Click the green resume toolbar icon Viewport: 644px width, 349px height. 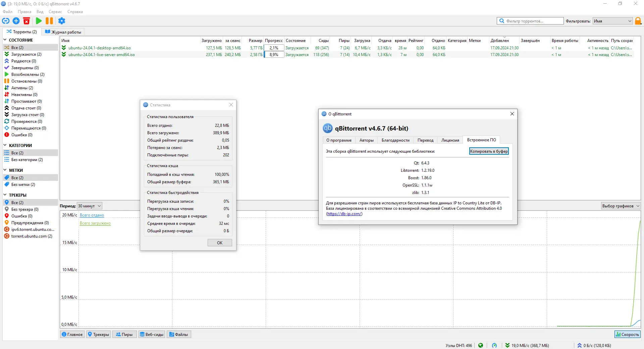(x=39, y=21)
